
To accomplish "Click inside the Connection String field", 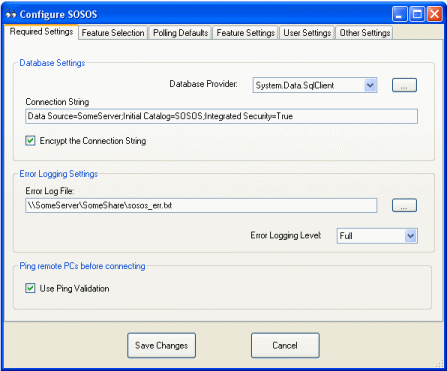I will 221,116.
